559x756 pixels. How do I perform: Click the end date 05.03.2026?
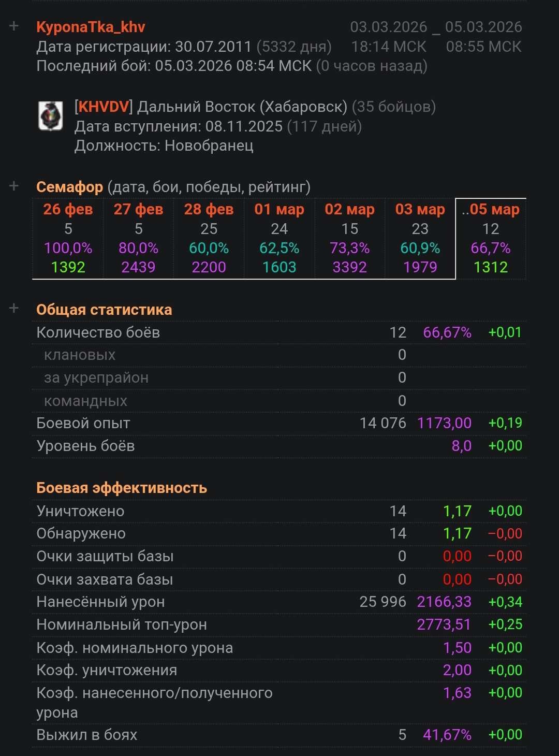coord(483,27)
